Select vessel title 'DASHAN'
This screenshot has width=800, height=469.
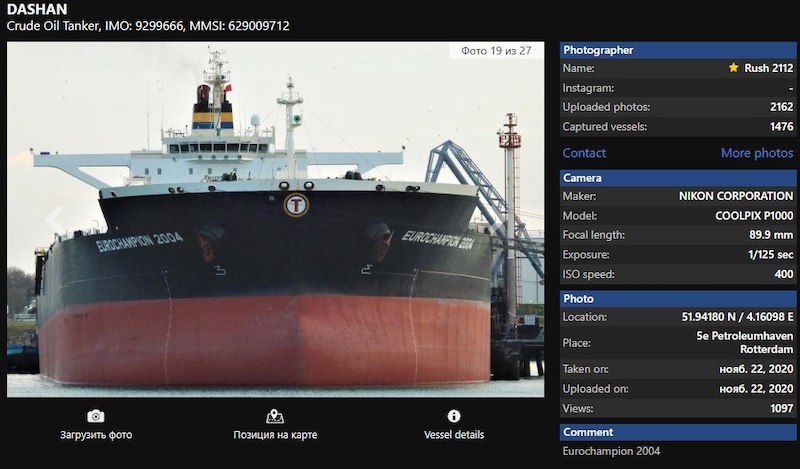coord(37,9)
